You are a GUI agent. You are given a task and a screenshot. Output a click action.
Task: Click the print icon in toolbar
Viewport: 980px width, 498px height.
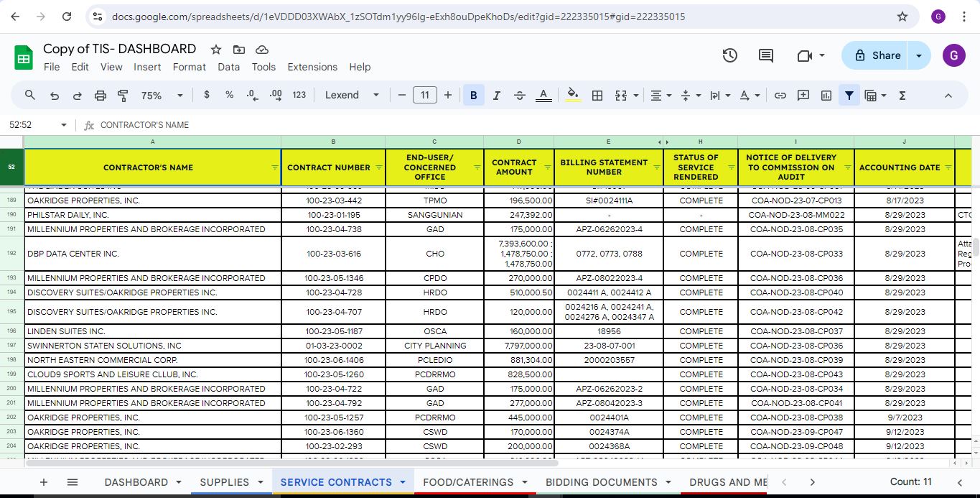[x=101, y=96]
